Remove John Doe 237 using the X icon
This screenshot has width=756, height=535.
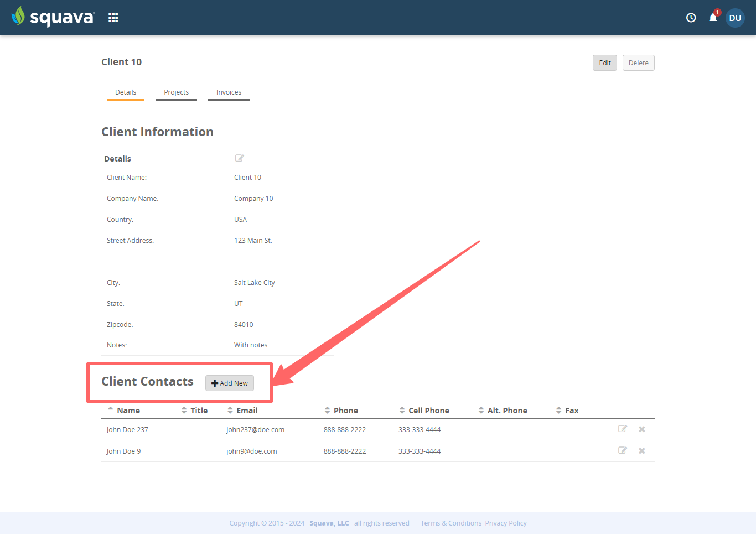641,429
